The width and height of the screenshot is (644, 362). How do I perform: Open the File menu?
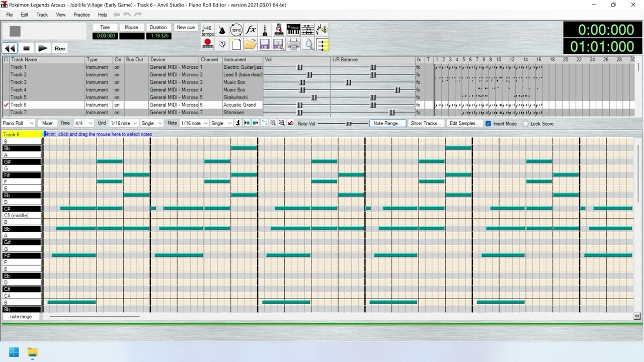(x=10, y=15)
